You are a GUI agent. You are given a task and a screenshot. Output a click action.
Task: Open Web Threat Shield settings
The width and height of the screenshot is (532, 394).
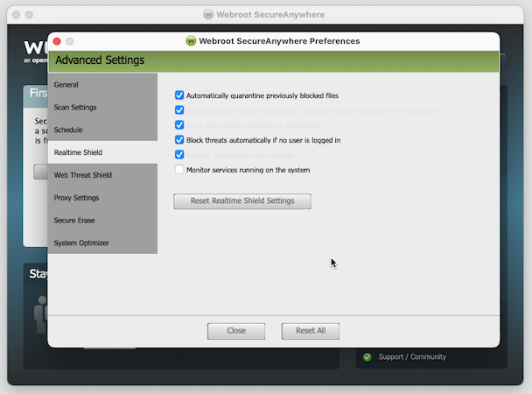tap(102, 175)
